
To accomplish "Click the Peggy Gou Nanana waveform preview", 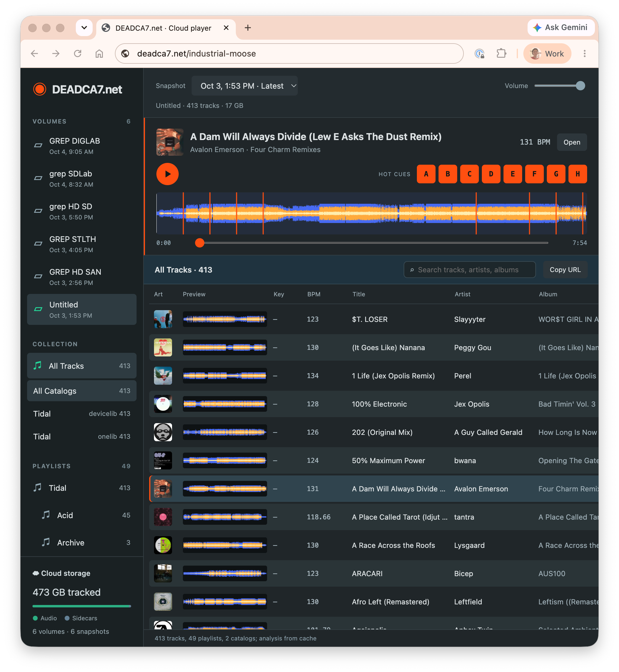I will pyautogui.click(x=225, y=348).
